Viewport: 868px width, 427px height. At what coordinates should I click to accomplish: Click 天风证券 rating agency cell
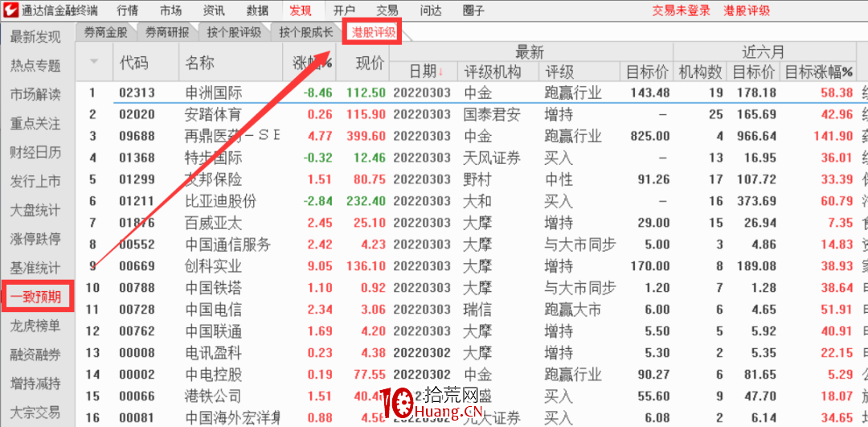click(x=492, y=158)
